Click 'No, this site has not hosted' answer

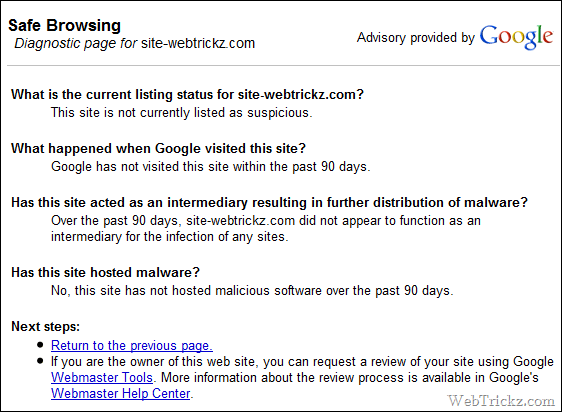coord(252,290)
